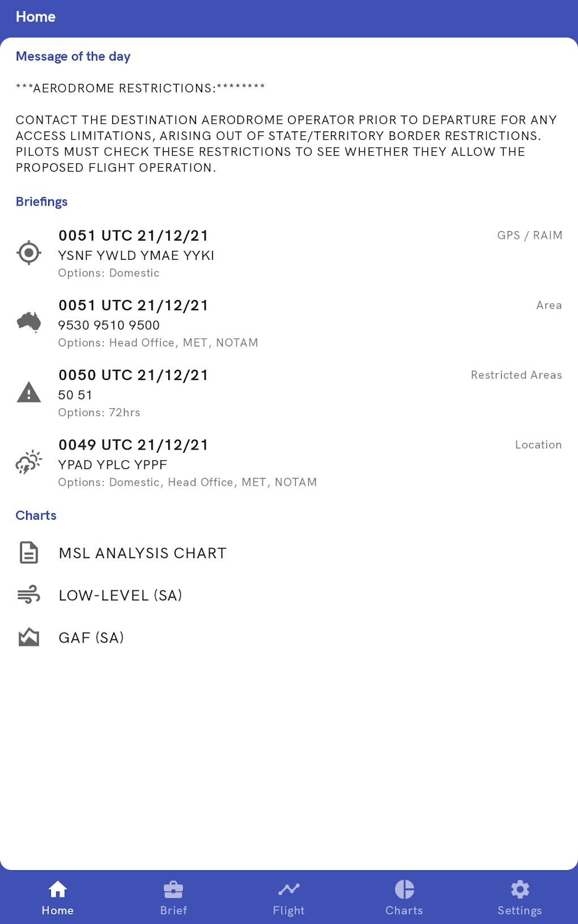Tap the MSL Analysis Chart document icon
This screenshot has width=578, height=924.
tap(29, 553)
